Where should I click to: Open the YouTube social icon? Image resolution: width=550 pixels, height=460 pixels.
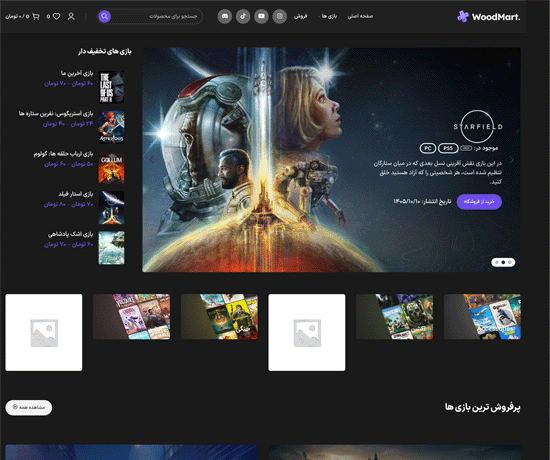coord(261,16)
